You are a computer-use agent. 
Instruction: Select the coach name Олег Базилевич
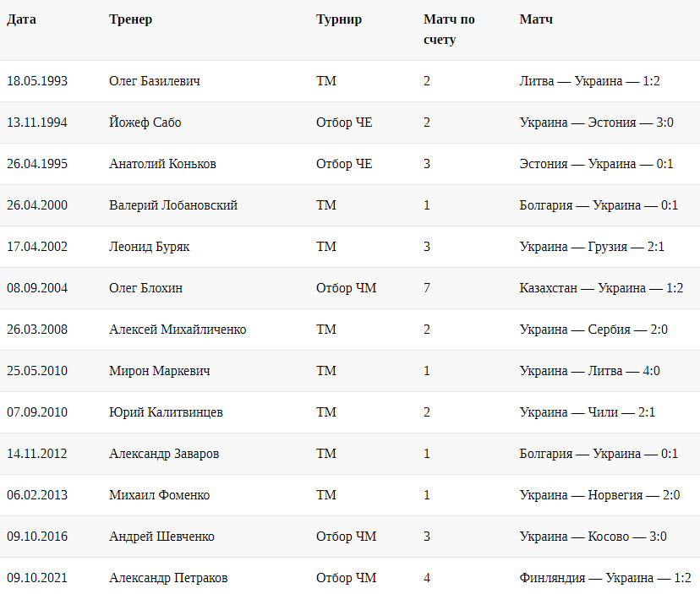(x=155, y=81)
